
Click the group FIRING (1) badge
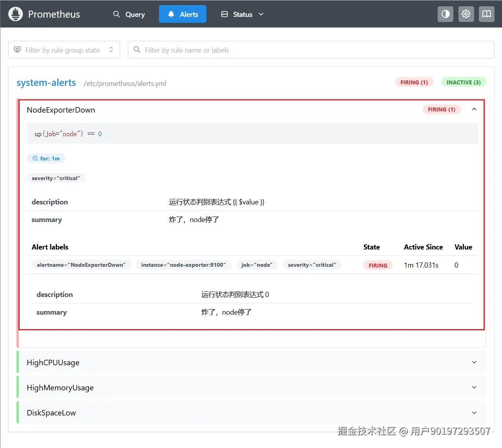414,82
